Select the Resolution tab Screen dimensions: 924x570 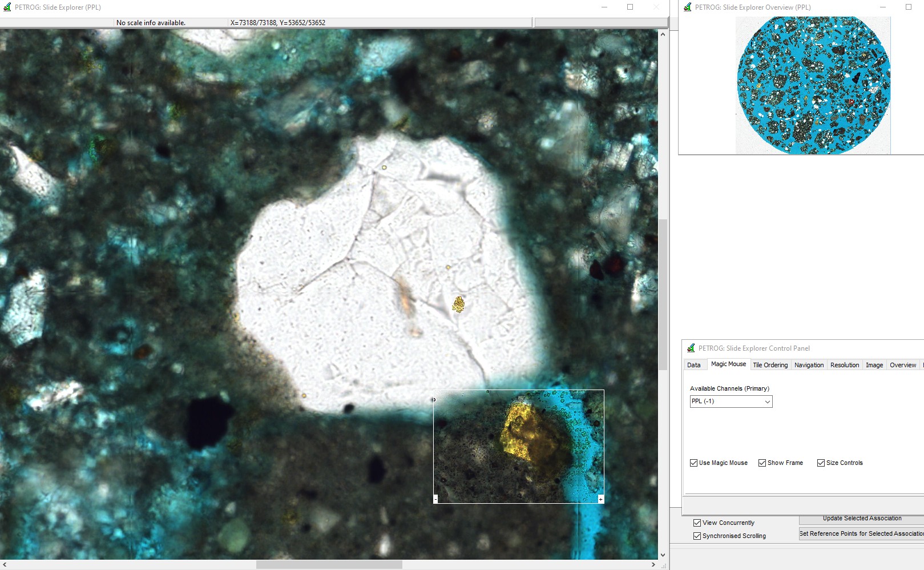point(845,365)
